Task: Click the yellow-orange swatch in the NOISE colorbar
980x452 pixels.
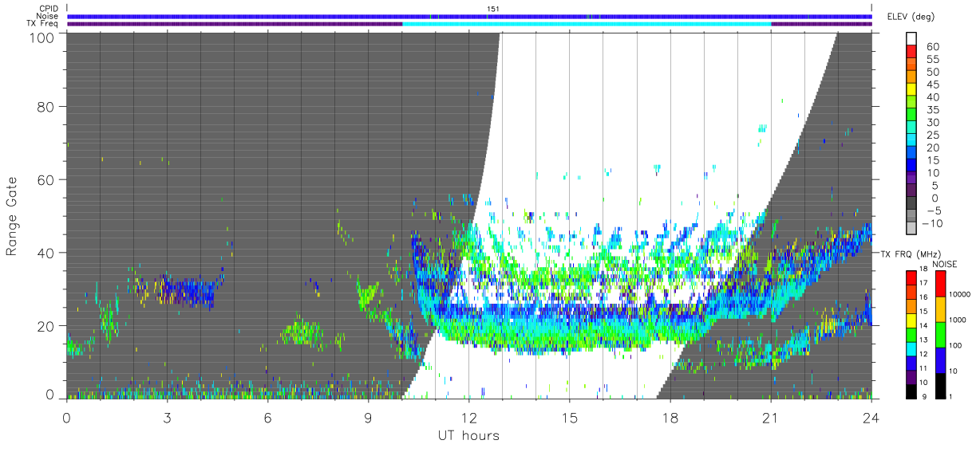Action: click(941, 309)
